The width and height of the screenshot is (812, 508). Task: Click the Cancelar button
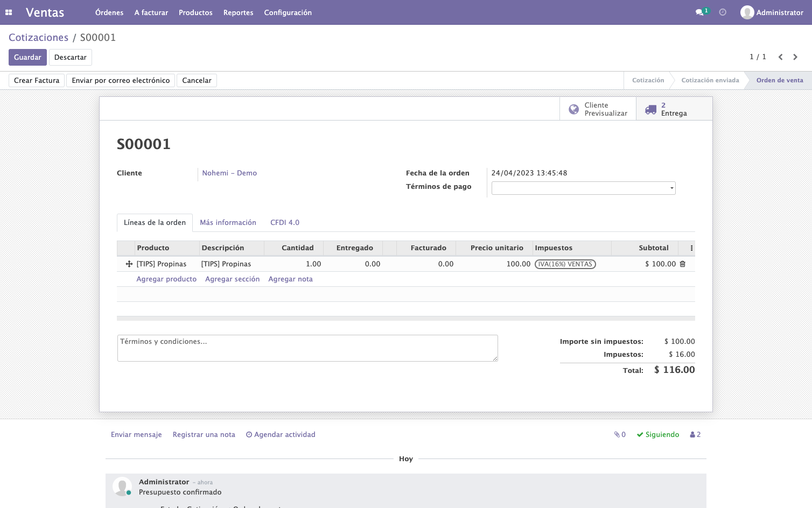197,81
